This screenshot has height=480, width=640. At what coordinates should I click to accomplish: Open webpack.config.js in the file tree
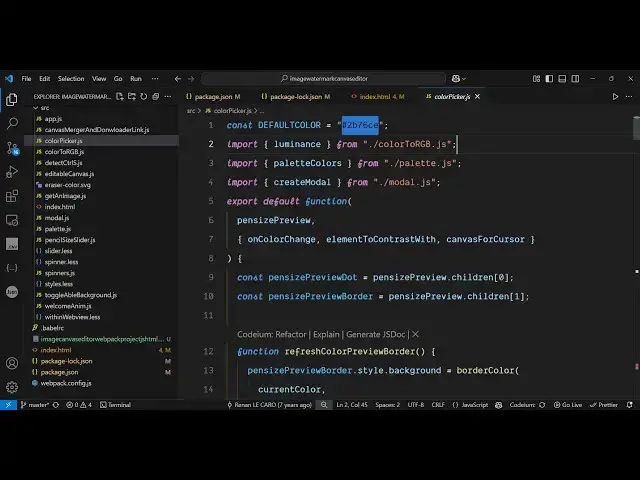point(66,383)
